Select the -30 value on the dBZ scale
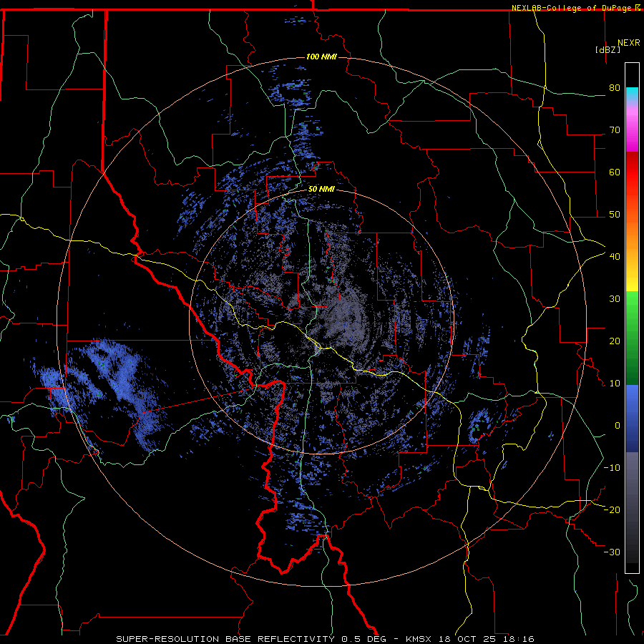The image size is (644, 644). (x=612, y=552)
